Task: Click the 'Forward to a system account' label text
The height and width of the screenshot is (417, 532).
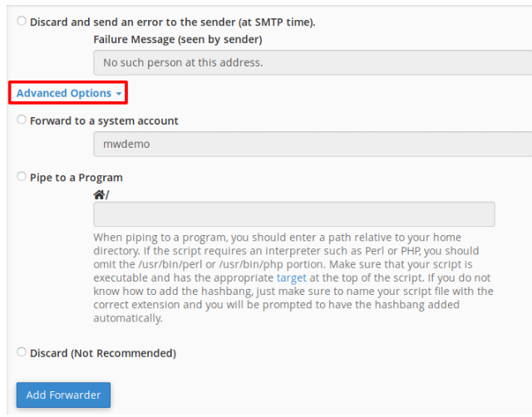Action: pos(104,120)
